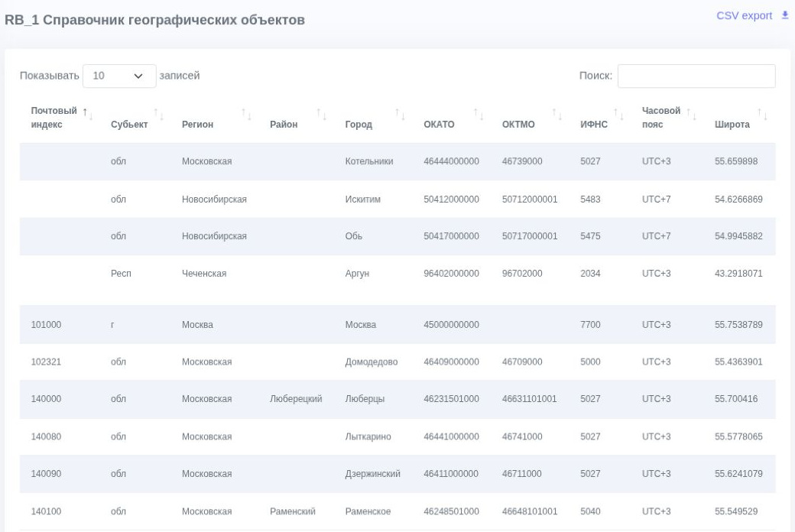Select the Котельники city cell
Image resolution: width=795 pixels, height=532 pixels.
click(x=369, y=161)
